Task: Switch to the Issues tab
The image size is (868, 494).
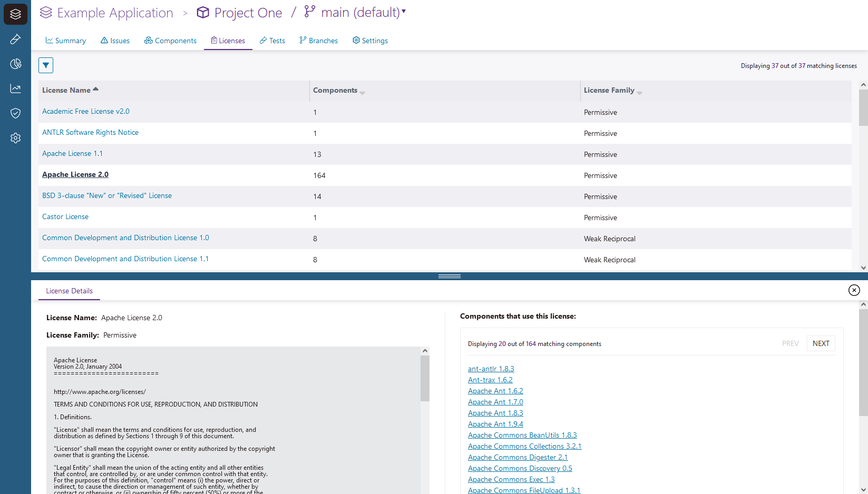Action: coord(115,41)
